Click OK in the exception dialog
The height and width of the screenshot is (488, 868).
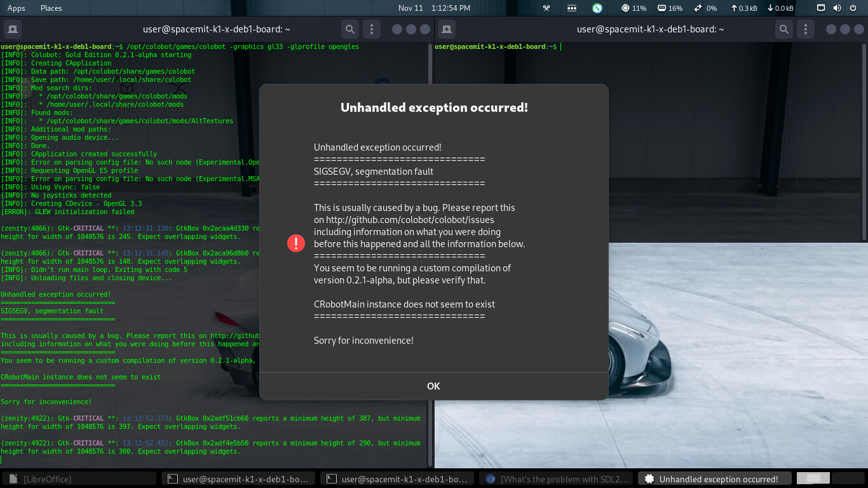coord(433,386)
